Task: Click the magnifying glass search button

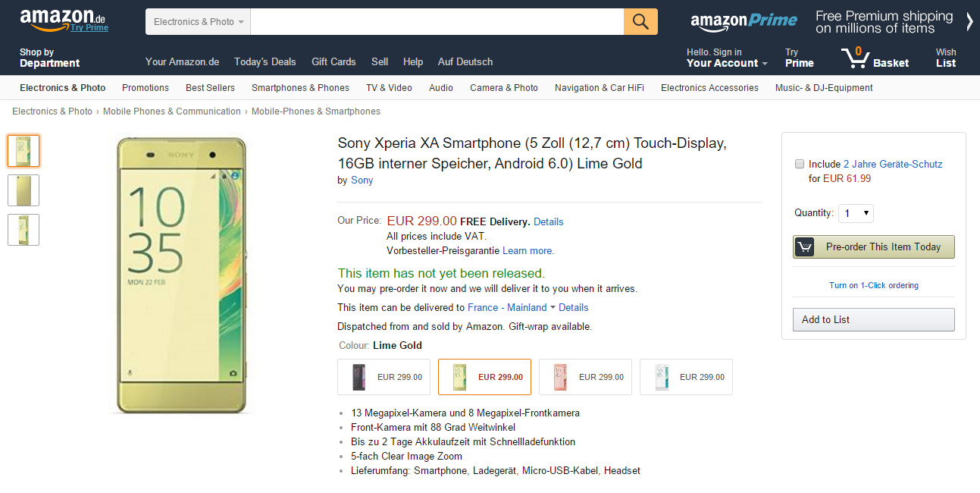Action: click(x=640, y=21)
